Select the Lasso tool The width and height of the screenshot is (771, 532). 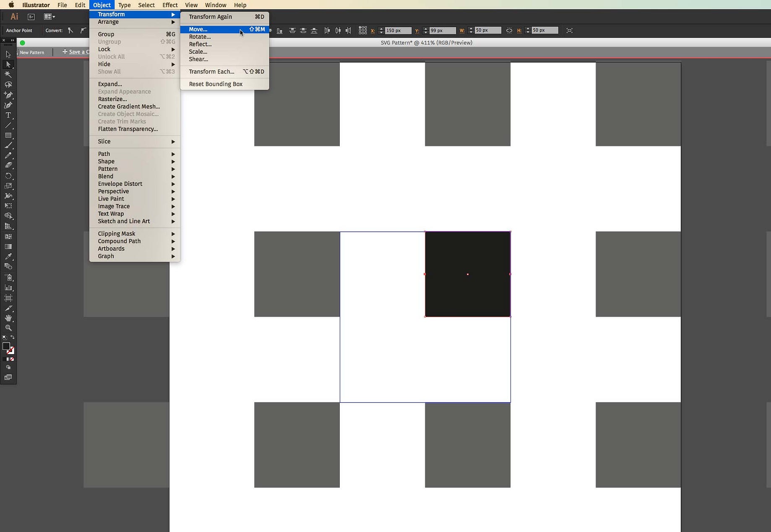[8, 85]
